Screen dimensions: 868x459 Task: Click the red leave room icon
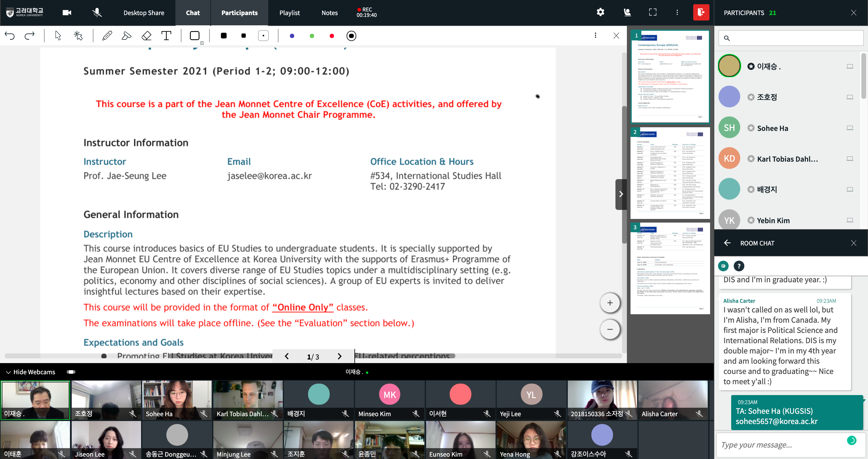point(701,12)
